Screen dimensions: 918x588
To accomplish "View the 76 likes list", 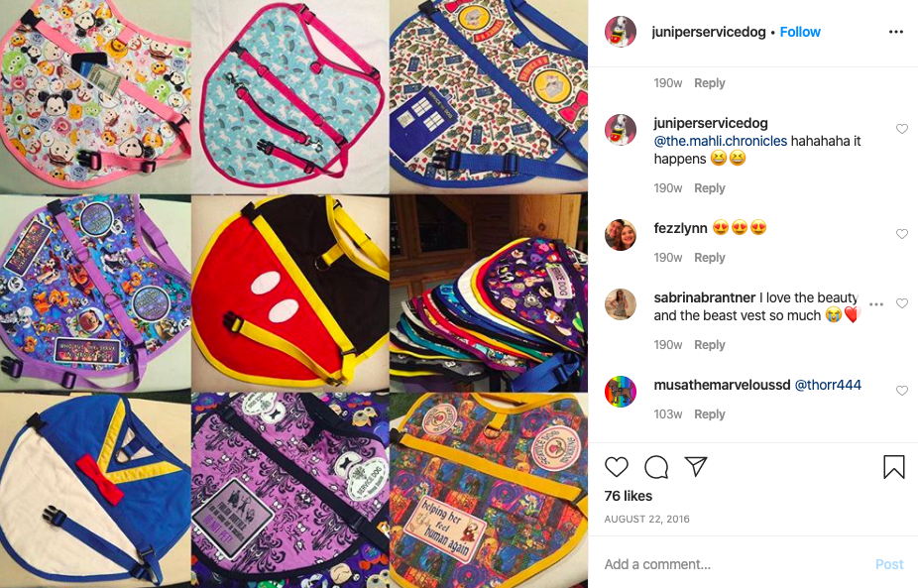I will tap(629, 496).
